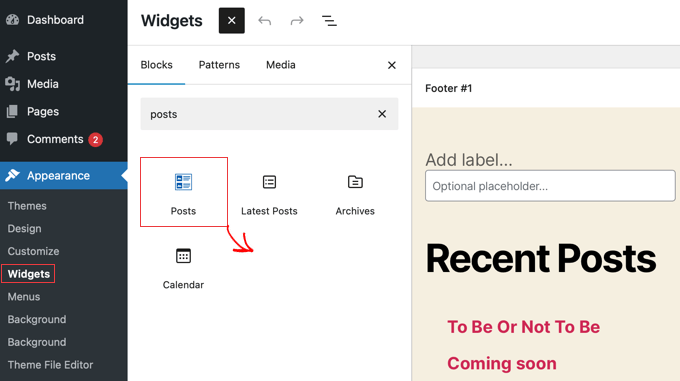Click the Comments count badge
Viewport: 680px width, 381px height.
click(x=95, y=140)
